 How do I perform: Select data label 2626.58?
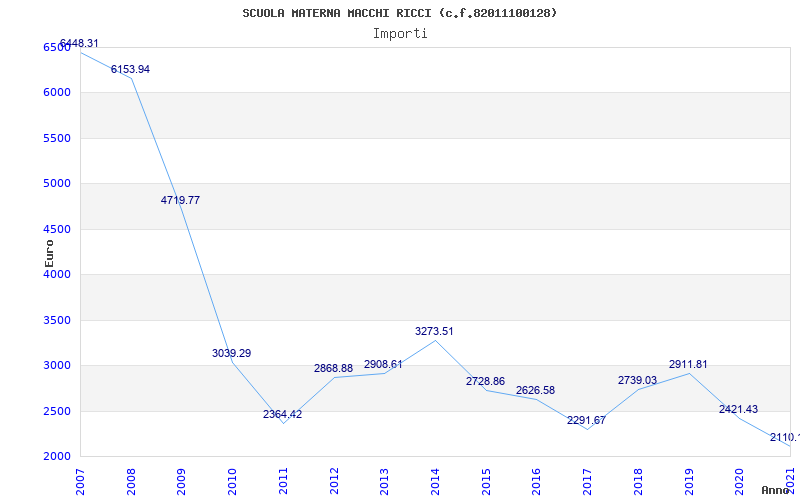pyautogui.click(x=535, y=390)
